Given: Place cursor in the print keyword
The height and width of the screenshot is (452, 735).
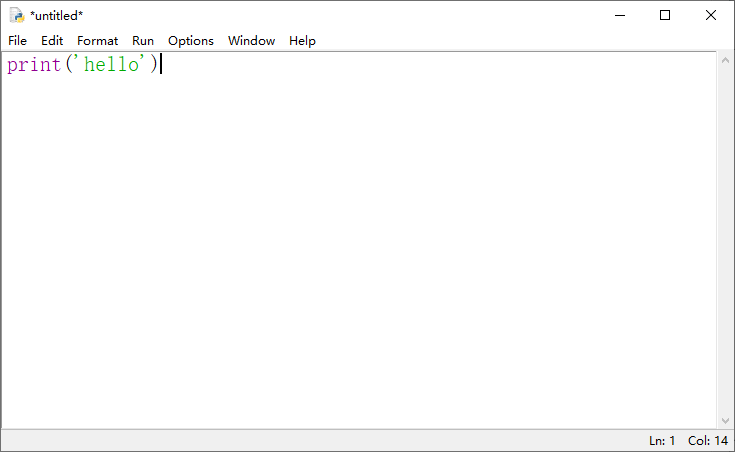Looking at the screenshot, I should pos(34,65).
